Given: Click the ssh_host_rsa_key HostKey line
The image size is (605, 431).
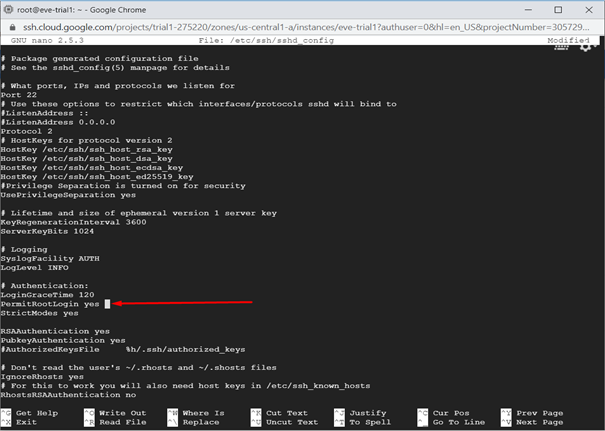Looking at the screenshot, I should (86, 149).
